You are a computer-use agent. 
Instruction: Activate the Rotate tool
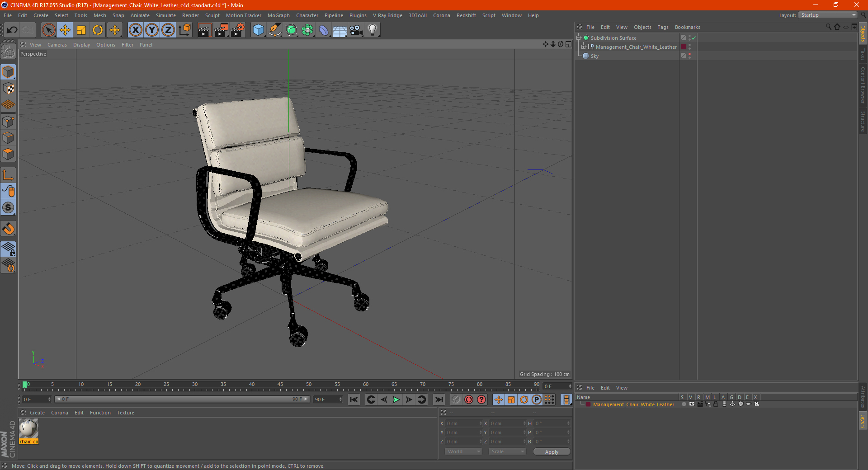click(98, 30)
